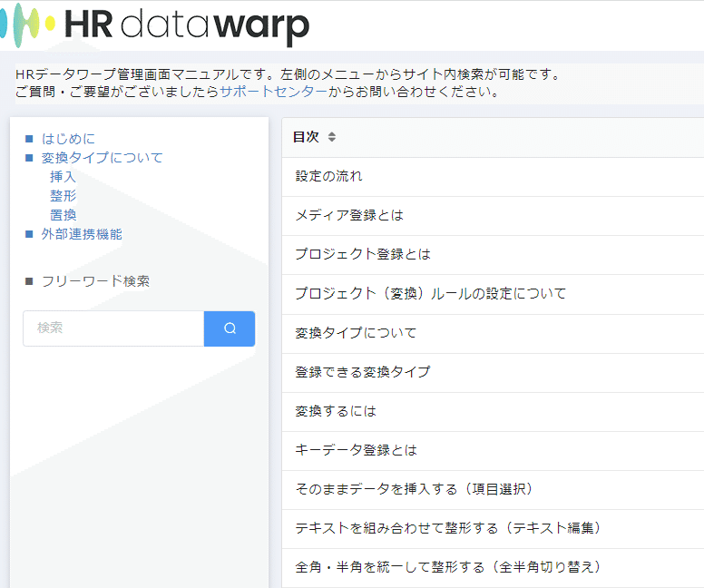Select 変換タイプについて row in the table

(x=493, y=333)
